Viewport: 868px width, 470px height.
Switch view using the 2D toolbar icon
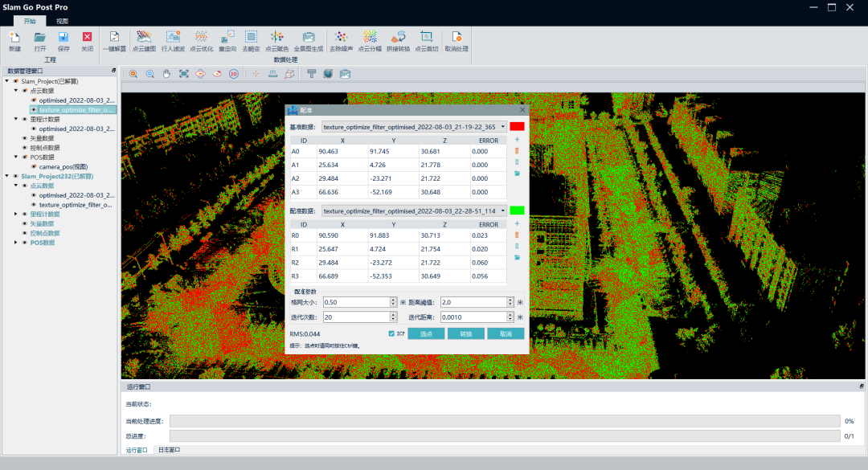point(234,74)
